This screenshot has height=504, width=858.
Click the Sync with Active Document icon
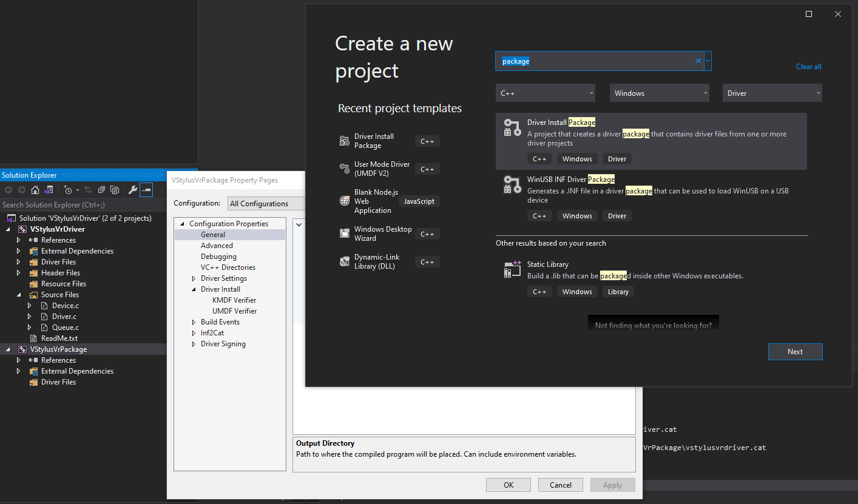[x=89, y=190]
